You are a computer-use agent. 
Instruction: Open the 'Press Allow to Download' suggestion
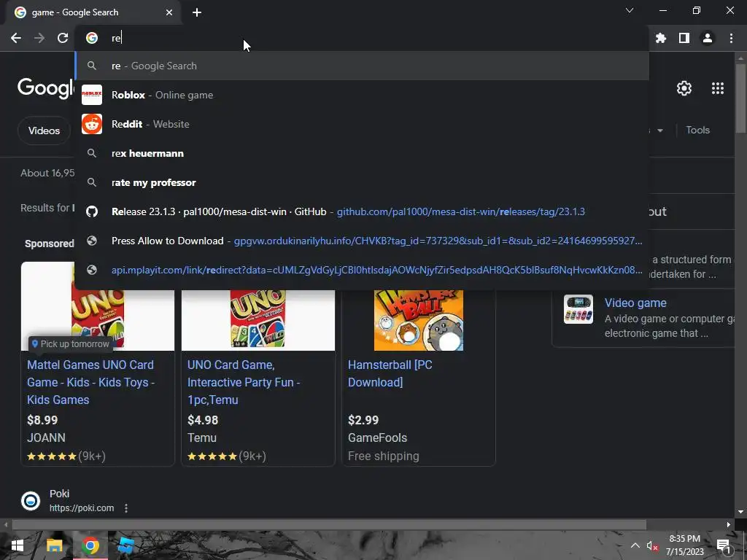coord(362,241)
